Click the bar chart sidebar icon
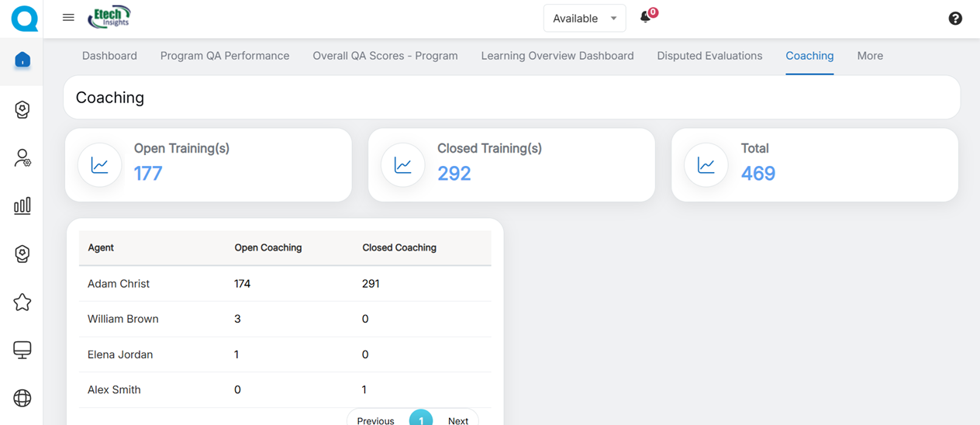Image resolution: width=980 pixels, height=425 pixels. tap(22, 206)
